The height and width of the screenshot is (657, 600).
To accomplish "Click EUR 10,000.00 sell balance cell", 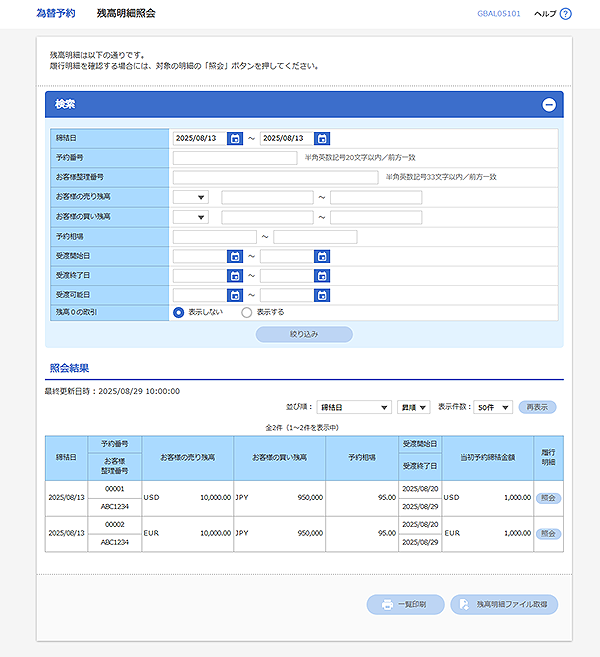I will [x=187, y=534].
